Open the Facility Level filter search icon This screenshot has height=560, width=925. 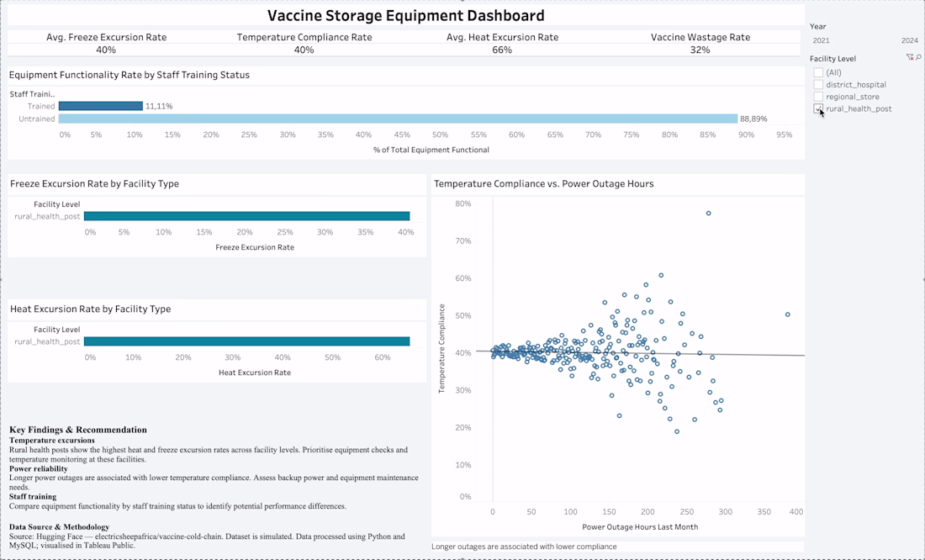pyautogui.click(x=918, y=57)
